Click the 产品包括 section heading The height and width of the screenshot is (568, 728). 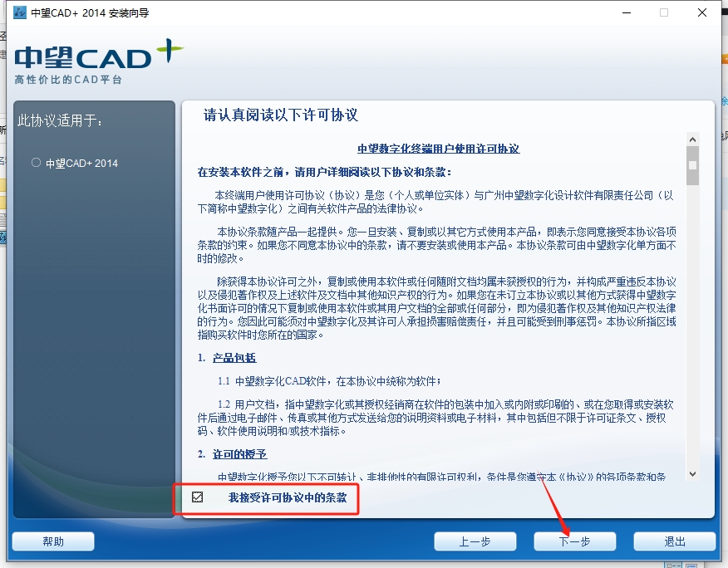click(234, 358)
